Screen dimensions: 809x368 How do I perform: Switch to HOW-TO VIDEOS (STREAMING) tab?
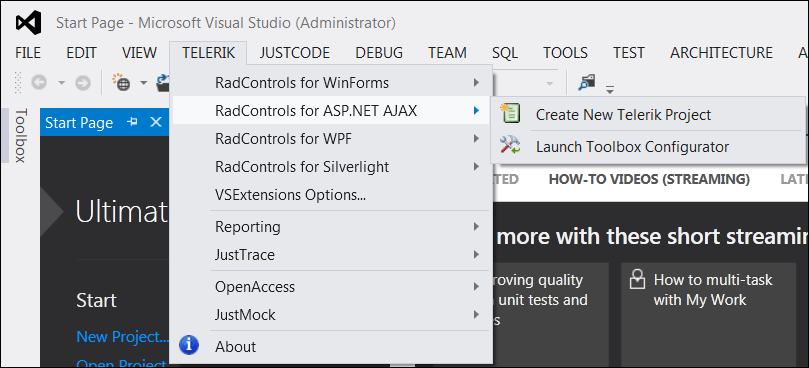(x=649, y=179)
